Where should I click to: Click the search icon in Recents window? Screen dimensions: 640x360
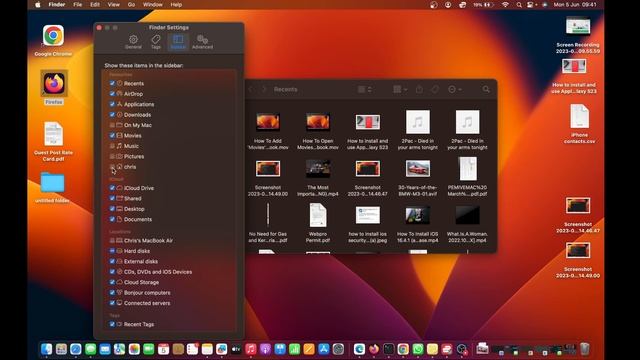486,89
